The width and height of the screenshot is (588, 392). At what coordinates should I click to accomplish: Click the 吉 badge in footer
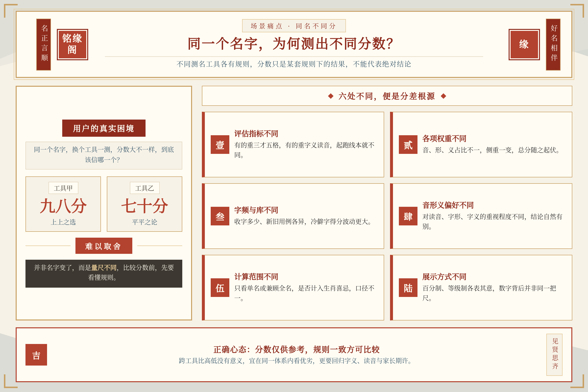coord(36,355)
